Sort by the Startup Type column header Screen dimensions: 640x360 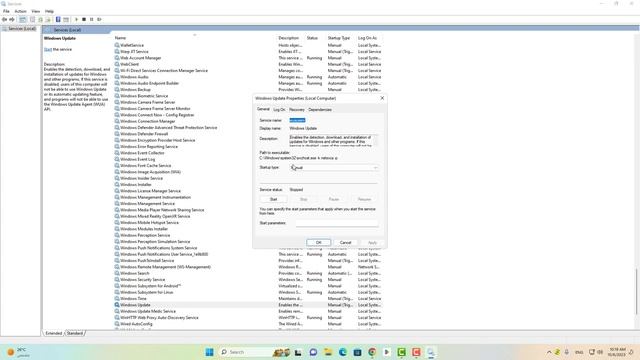click(338, 38)
